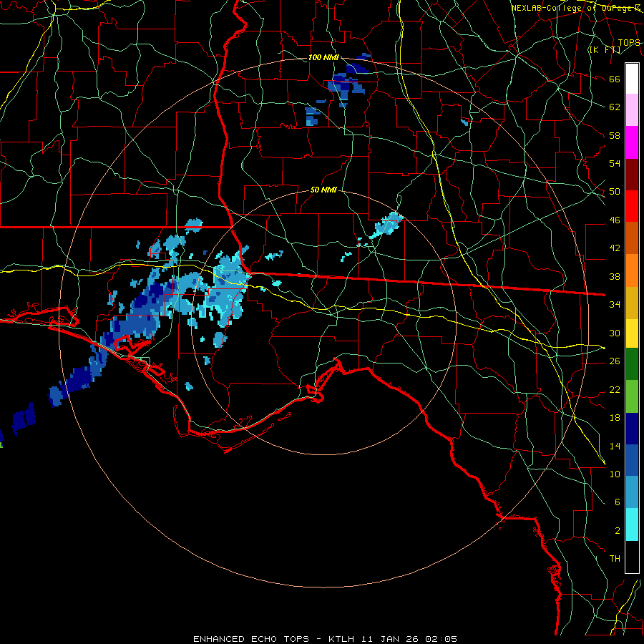Click the '62' legend value

coord(615,107)
